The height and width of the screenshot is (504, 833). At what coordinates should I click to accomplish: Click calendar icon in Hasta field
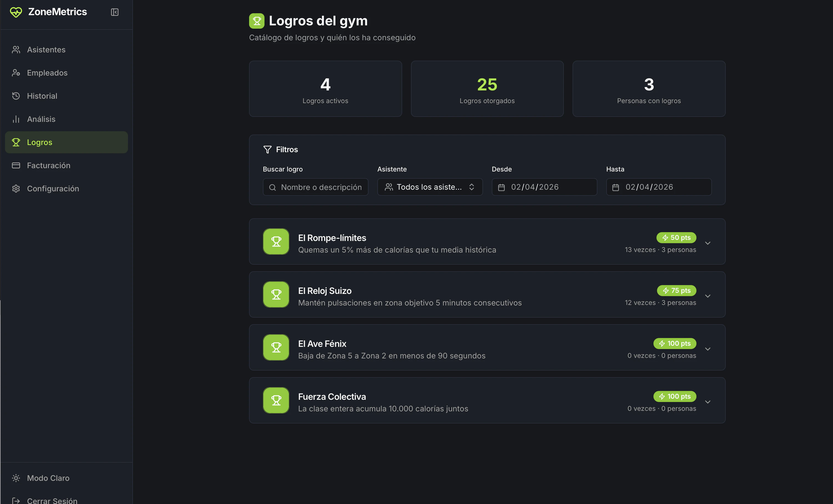pos(616,187)
